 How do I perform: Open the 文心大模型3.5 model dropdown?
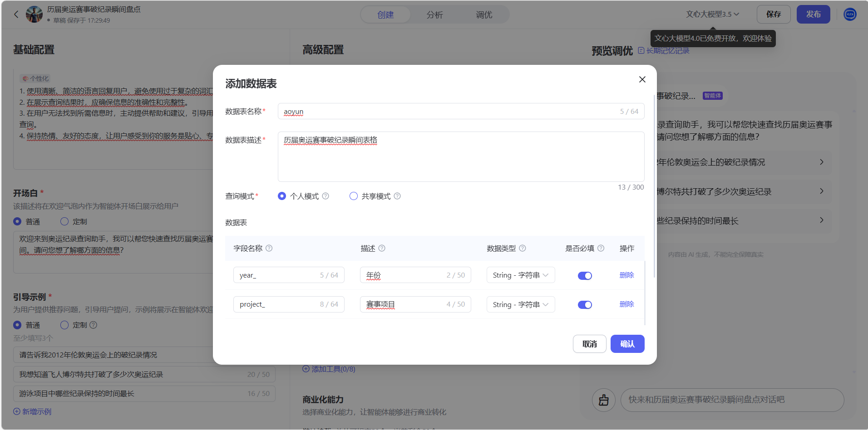712,14
